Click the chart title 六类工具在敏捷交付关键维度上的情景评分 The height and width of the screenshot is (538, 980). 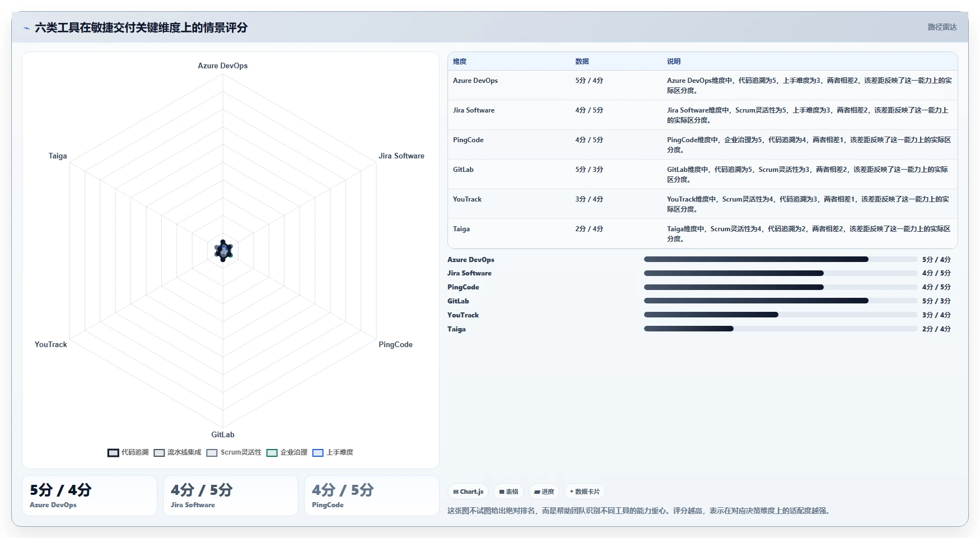tap(141, 27)
